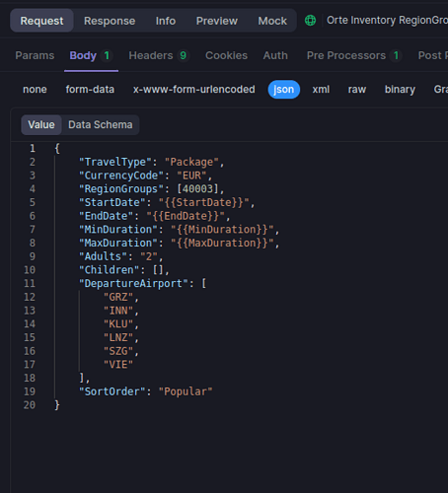Click the "TravelType" key in the editor
The width and height of the screenshot is (448, 493).
115,162
